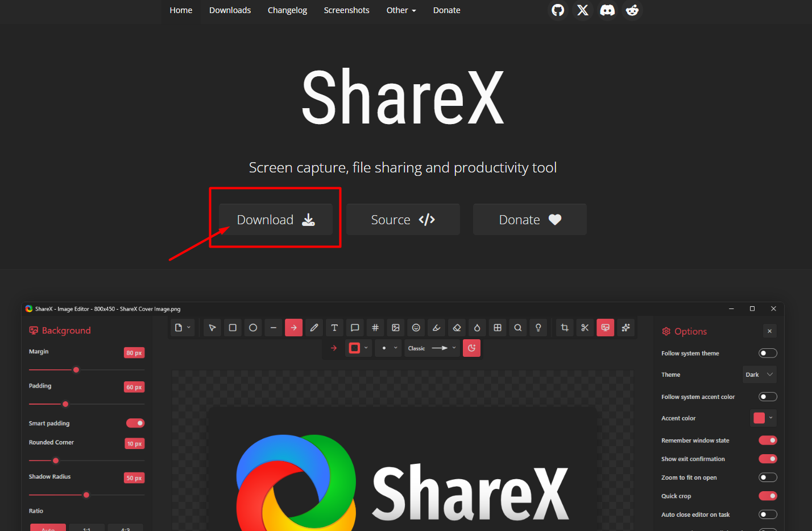Image resolution: width=812 pixels, height=531 pixels.
Task: Select the Crop tool
Action: (x=565, y=328)
